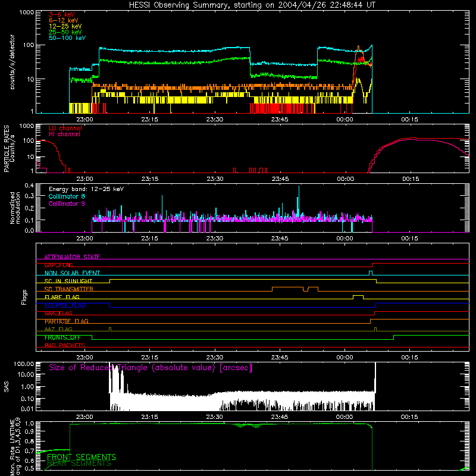
Task: Click the GAP_FLAG label
Action: [58, 265]
